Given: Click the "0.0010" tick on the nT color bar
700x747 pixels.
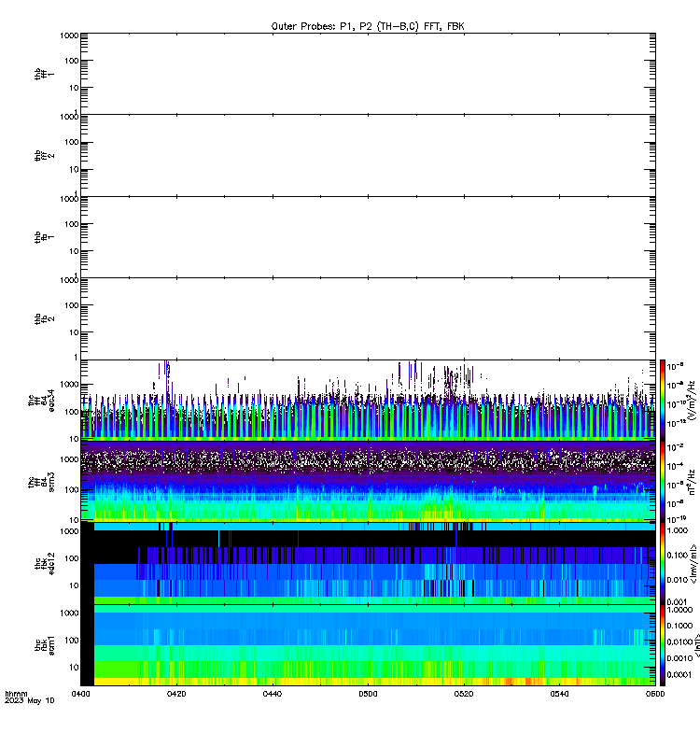Looking at the screenshot, I should click(679, 658).
